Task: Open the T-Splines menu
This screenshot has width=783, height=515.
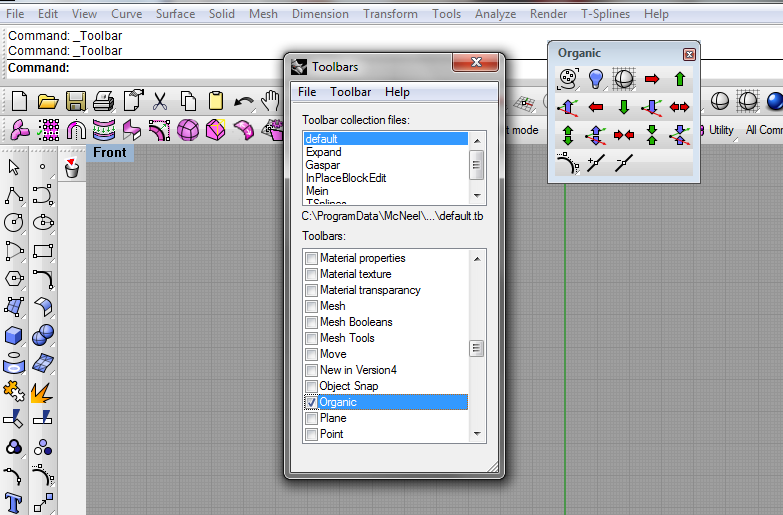Action: [607, 14]
